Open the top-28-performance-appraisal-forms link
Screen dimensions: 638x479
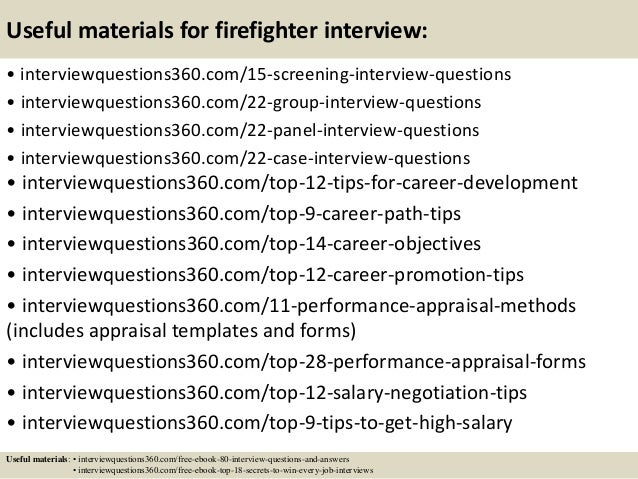(304, 362)
